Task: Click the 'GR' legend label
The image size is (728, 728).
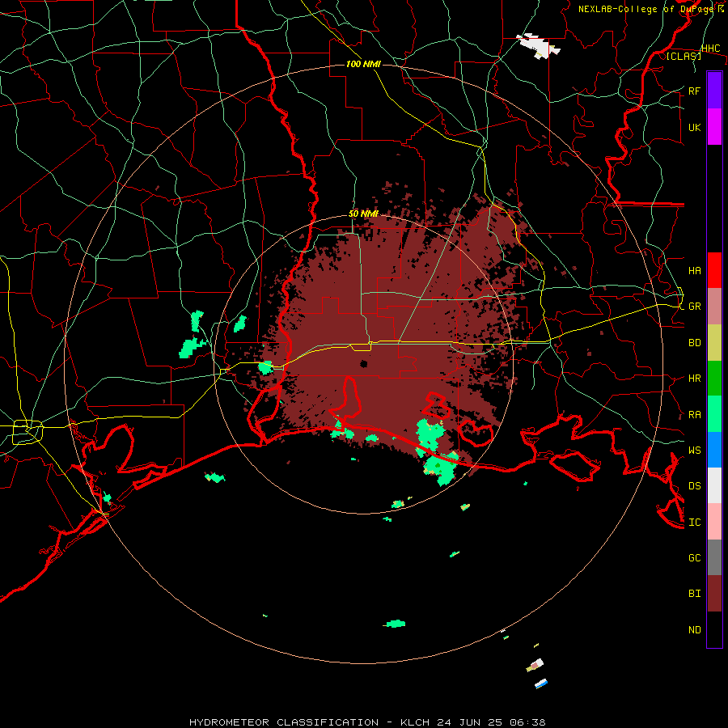Action: [x=695, y=307]
